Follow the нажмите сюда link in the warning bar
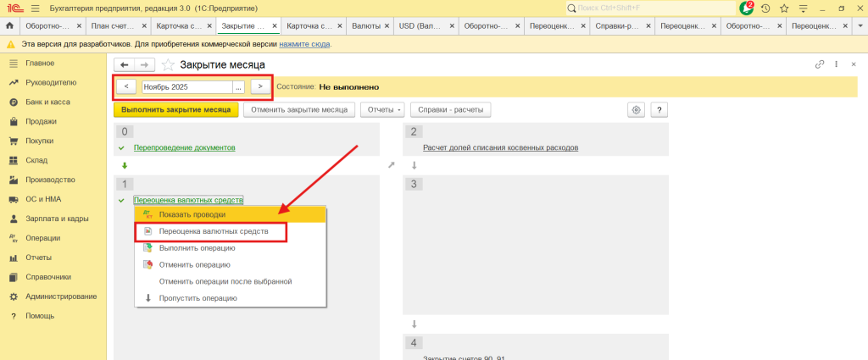The height and width of the screenshot is (360, 868). [304, 44]
